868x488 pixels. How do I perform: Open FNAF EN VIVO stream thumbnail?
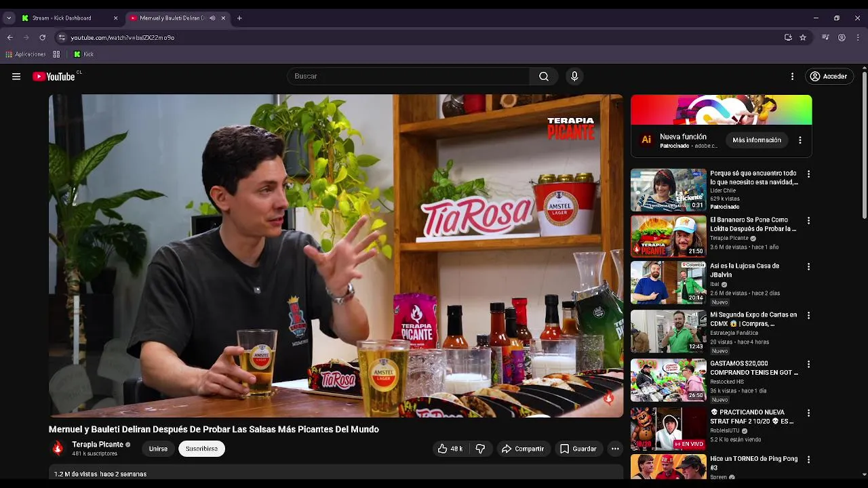pyautogui.click(x=669, y=429)
